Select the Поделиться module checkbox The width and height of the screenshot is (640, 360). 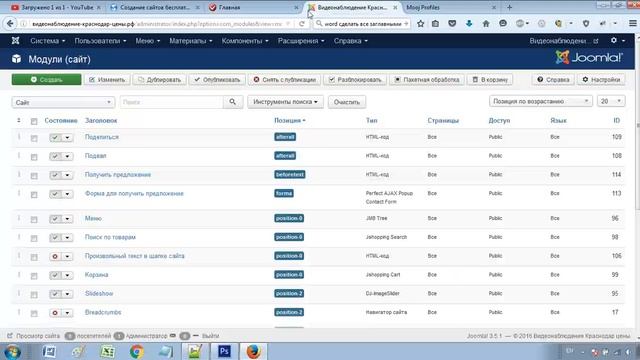coord(34,138)
